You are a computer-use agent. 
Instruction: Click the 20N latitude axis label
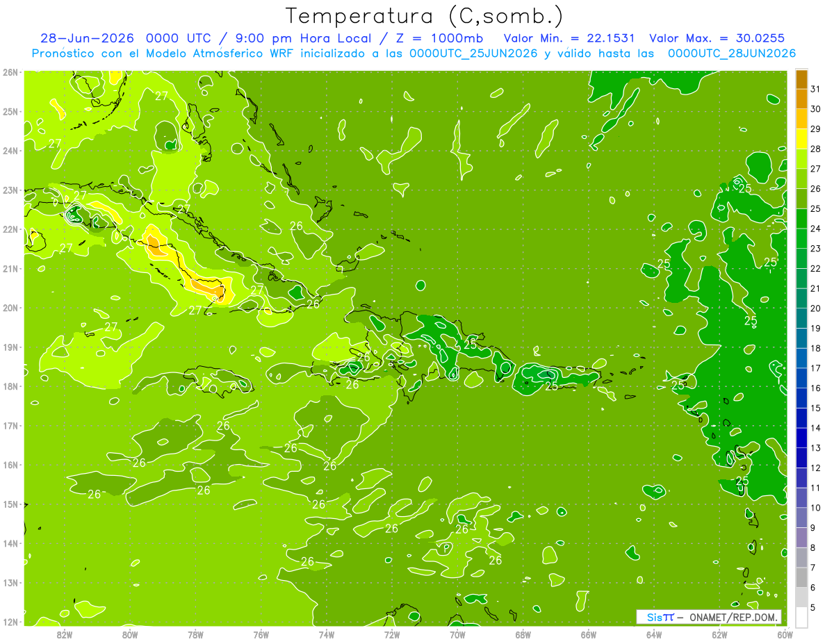point(10,308)
